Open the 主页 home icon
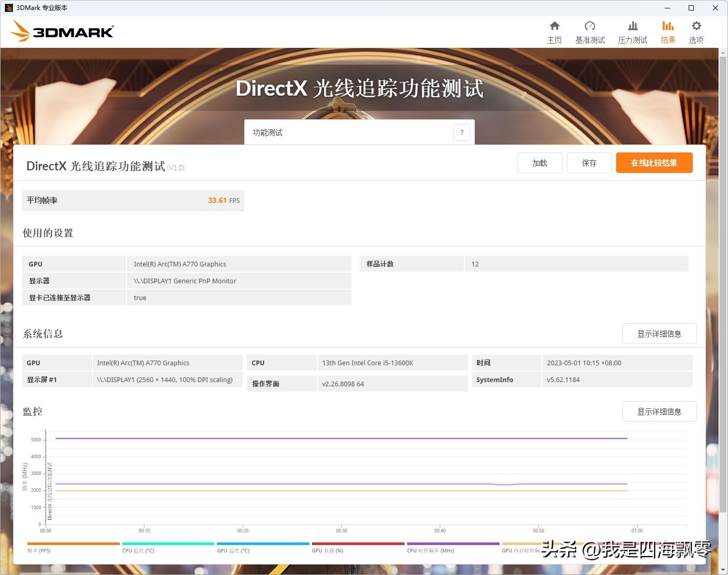 (x=555, y=31)
